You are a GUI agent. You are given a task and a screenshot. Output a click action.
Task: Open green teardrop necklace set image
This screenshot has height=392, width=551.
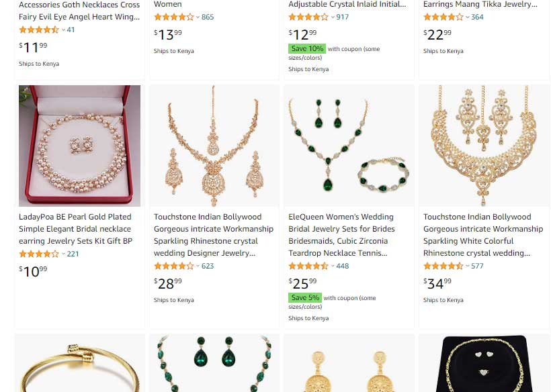click(349, 146)
